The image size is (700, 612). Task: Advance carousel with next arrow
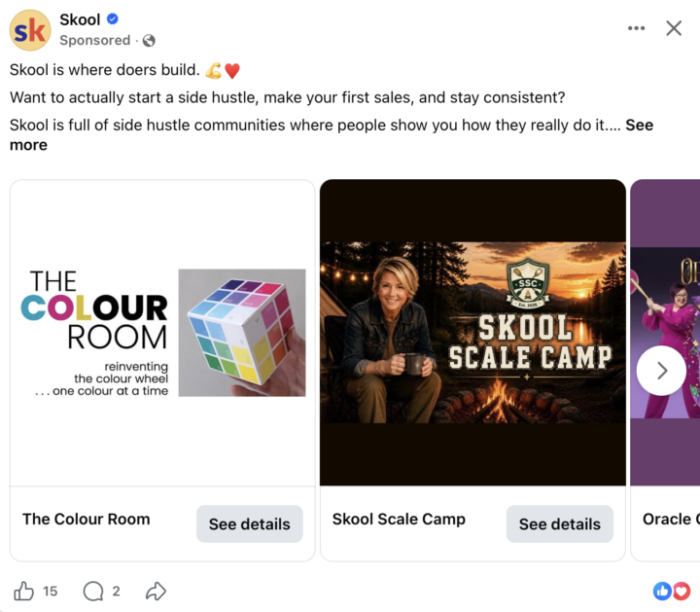(661, 371)
